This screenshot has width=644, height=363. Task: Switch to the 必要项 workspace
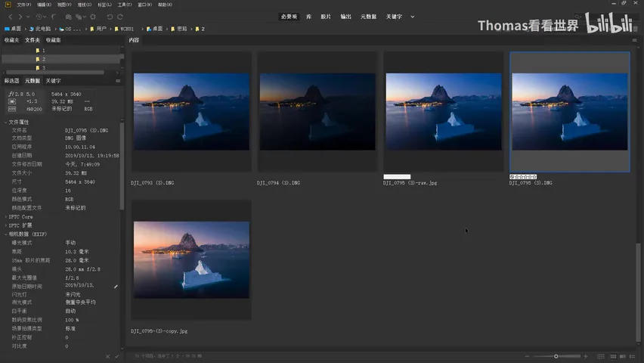[289, 17]
